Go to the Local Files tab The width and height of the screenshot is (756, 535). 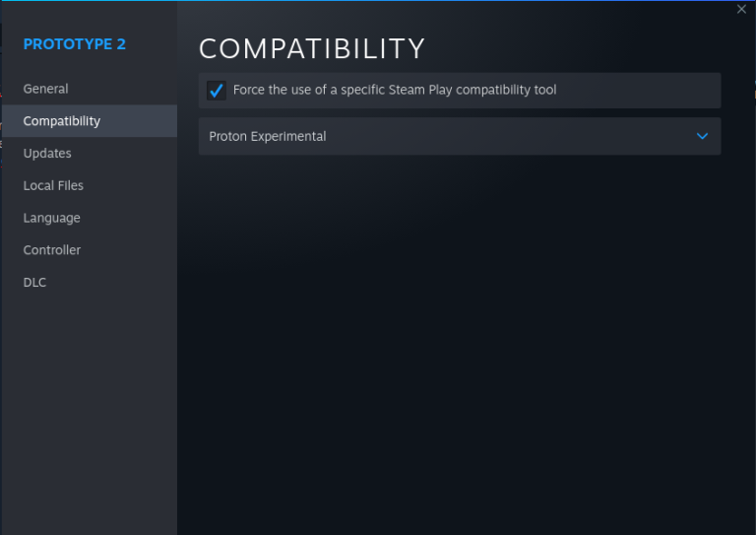point(53,185)
